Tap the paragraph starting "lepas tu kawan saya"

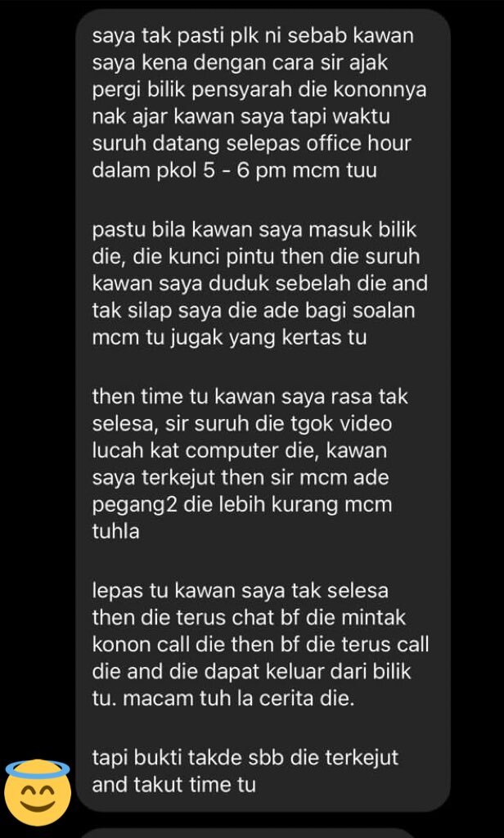click(x=260, y=645)
